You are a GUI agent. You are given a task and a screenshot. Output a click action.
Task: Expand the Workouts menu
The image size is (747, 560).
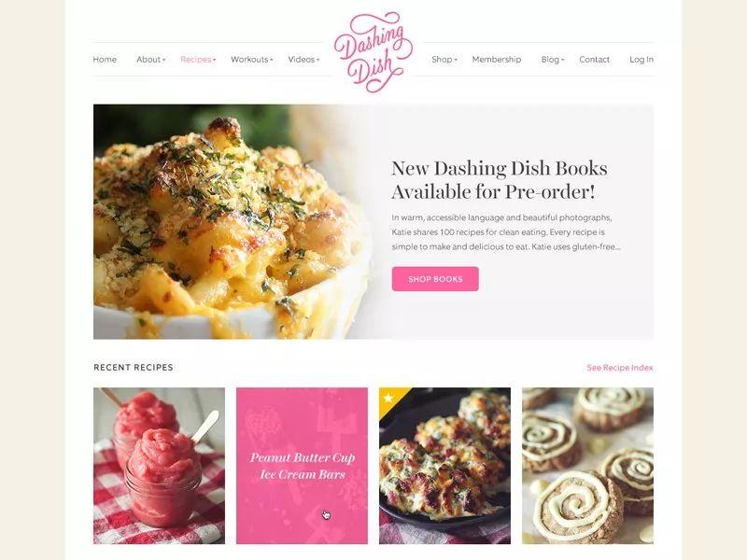[x=251, y=60]
